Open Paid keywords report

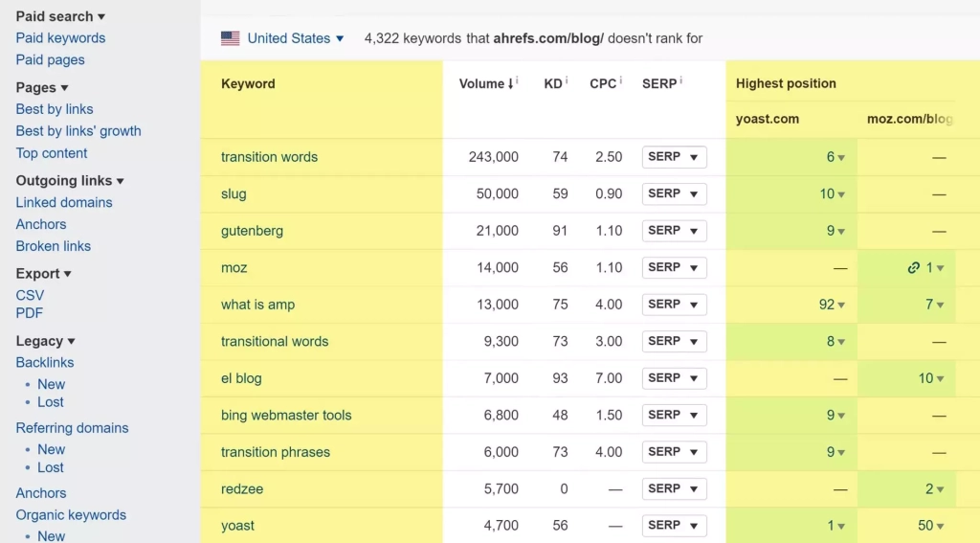(60, 38)
